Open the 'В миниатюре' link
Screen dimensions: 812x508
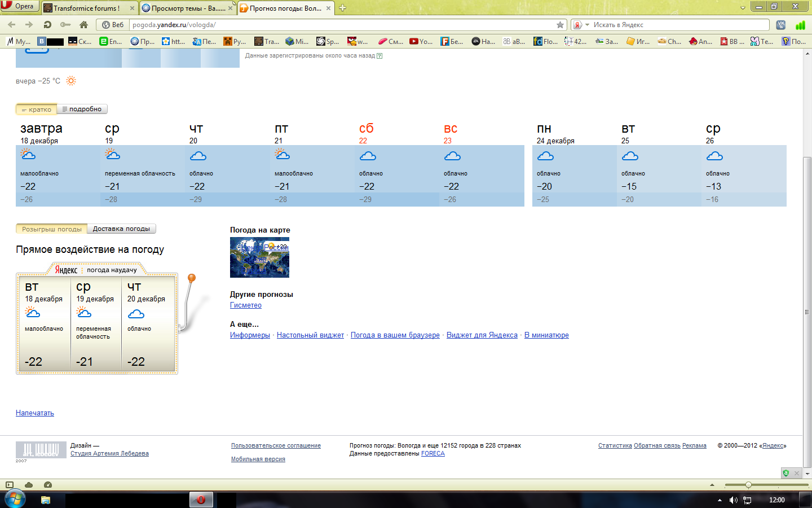546,335
